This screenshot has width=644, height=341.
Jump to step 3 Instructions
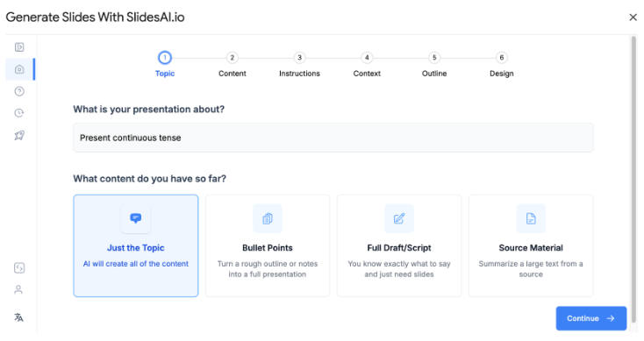pos(299,65)
